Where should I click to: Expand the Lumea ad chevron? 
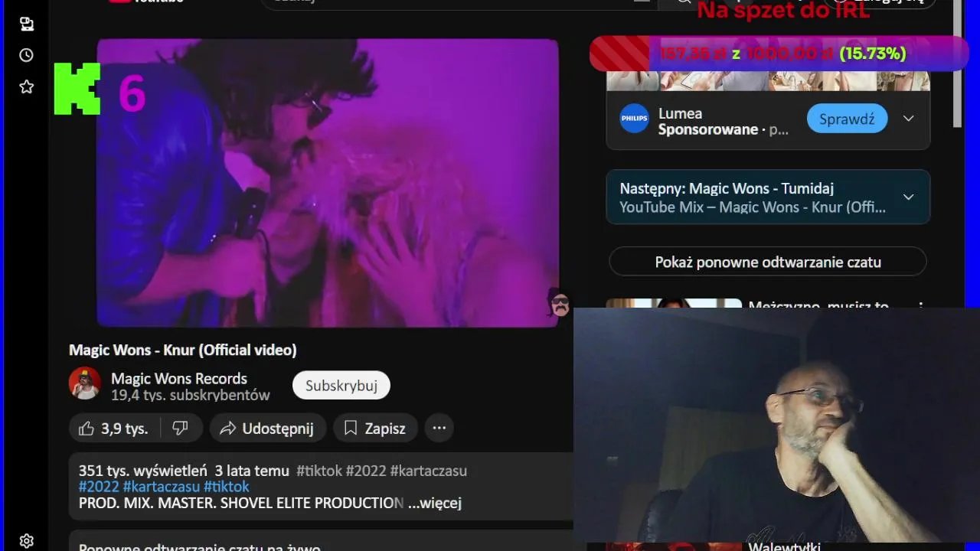click(909, 119)
